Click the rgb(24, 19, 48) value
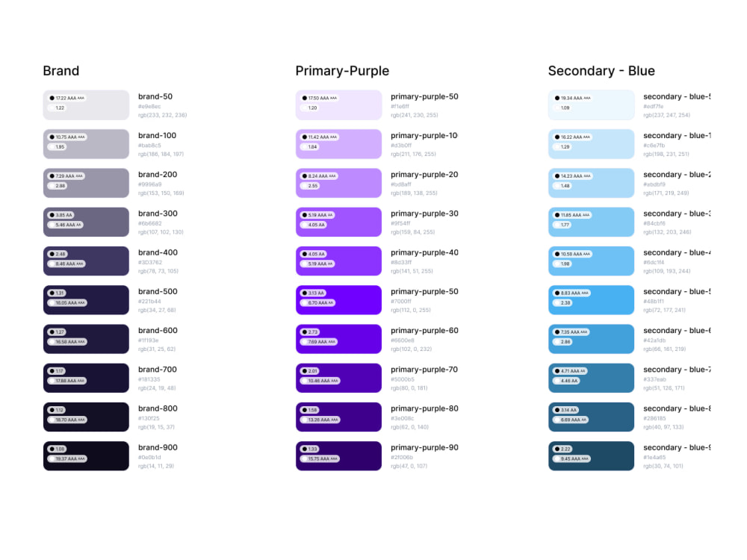747x560 pixels. click(157, 388)
